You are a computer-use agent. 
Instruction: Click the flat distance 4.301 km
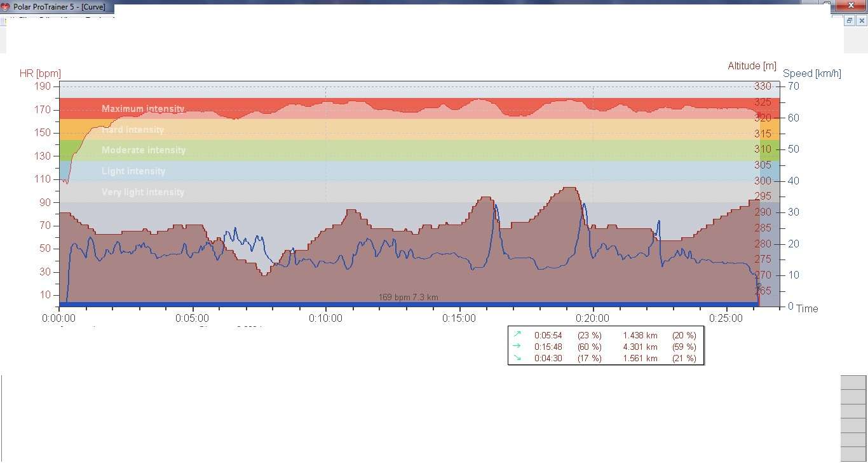pyautogui.click(x=640, y=347)
